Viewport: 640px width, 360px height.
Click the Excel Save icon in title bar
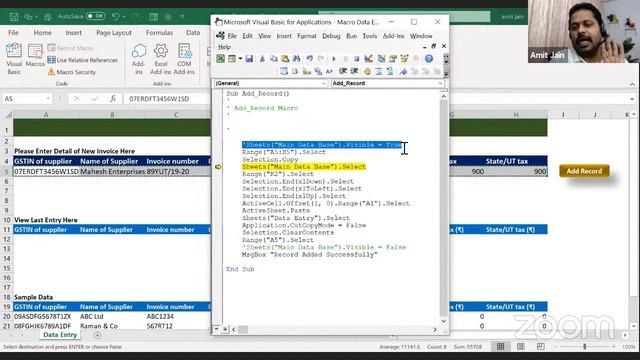pos(14,17)
